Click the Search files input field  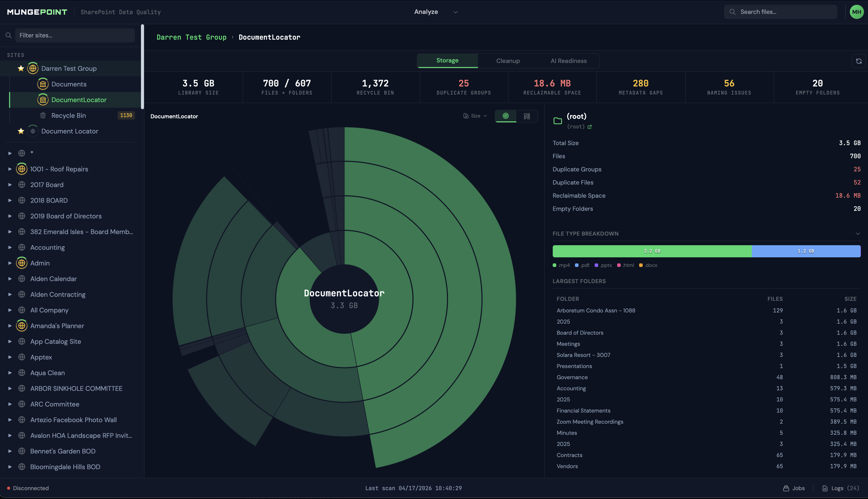[780, 12]
